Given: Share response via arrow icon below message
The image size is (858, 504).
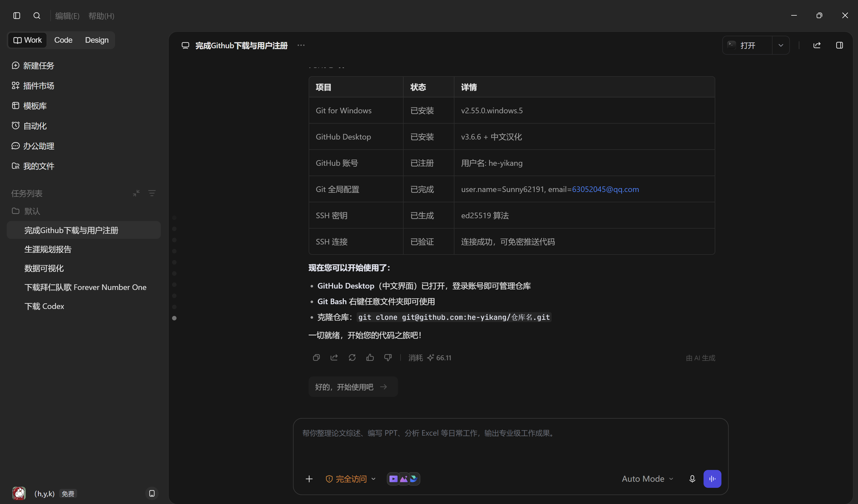Looking at the screenshot, I should coord(334,358).
